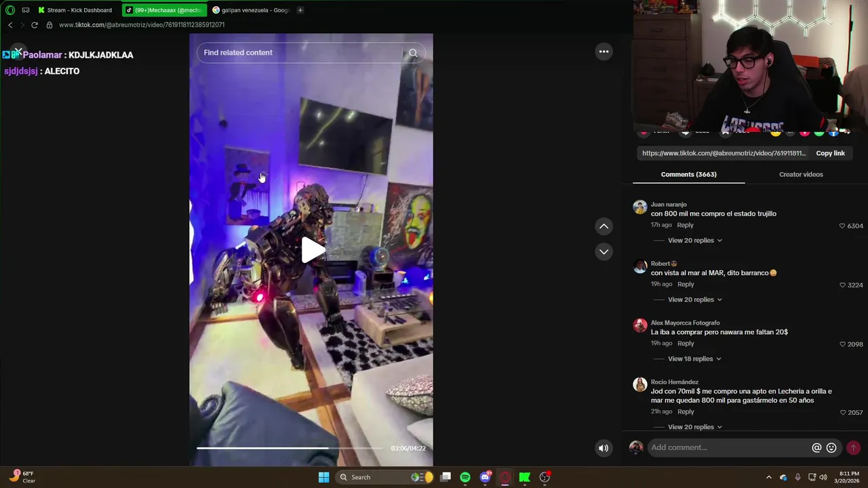Open Juan naranjo username link
The height and width of the screenshot is (488, 868).
pyautogui.click(x=669, y=205)
